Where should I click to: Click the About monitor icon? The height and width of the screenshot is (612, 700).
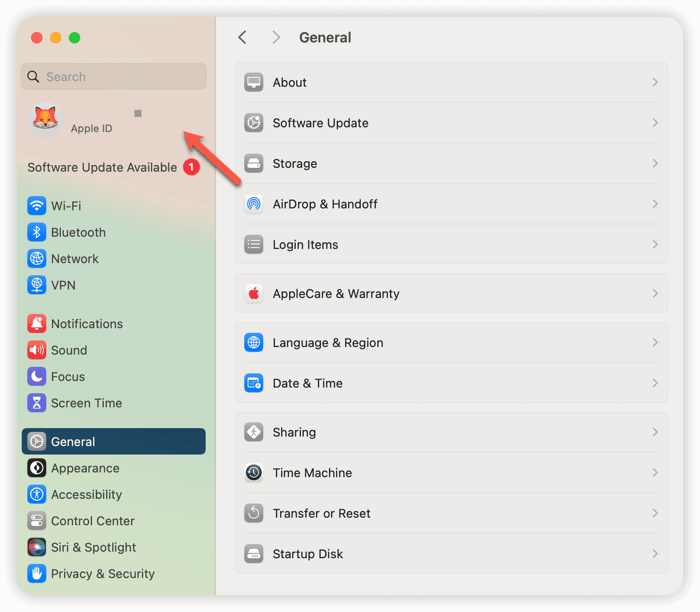[254, 82]
